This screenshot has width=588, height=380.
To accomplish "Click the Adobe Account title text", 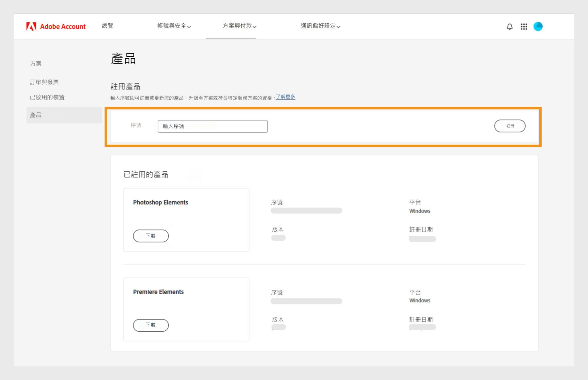I will (x=63, y=27).
